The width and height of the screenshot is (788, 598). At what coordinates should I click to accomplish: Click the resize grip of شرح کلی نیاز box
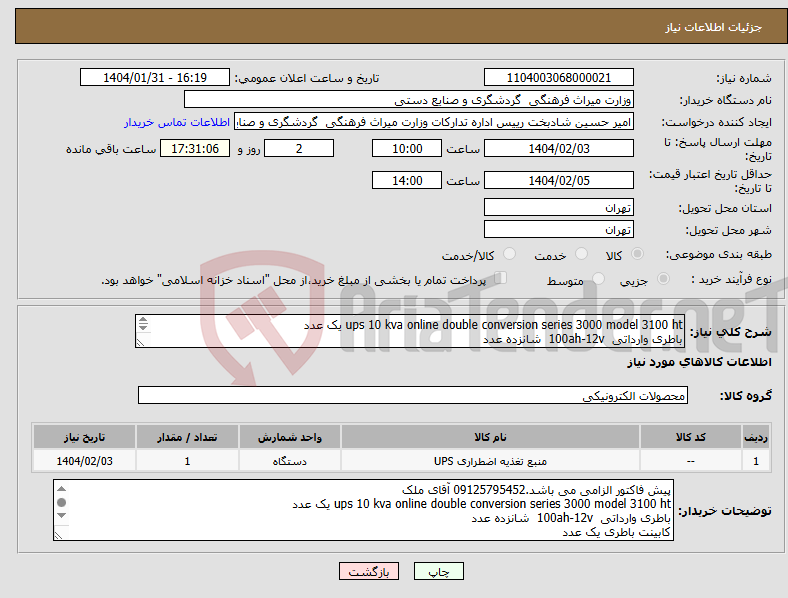(140, 342)
